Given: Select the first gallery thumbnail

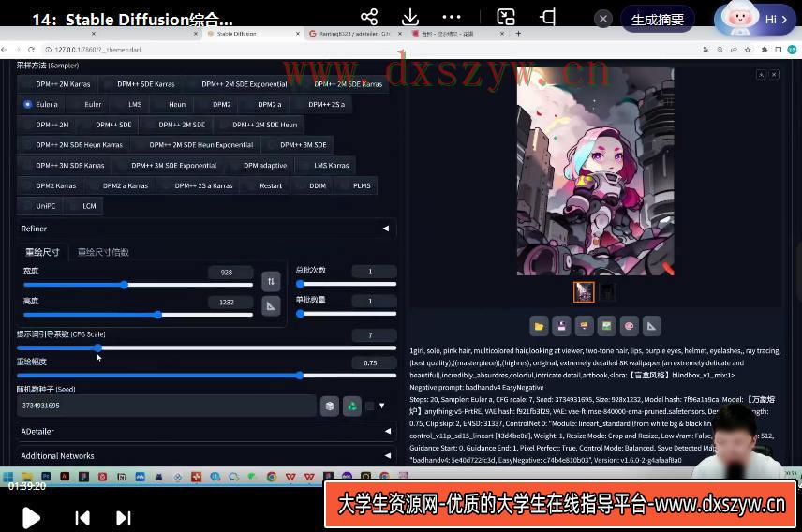Looking at the screenshot, I should [x=584, y=292].
